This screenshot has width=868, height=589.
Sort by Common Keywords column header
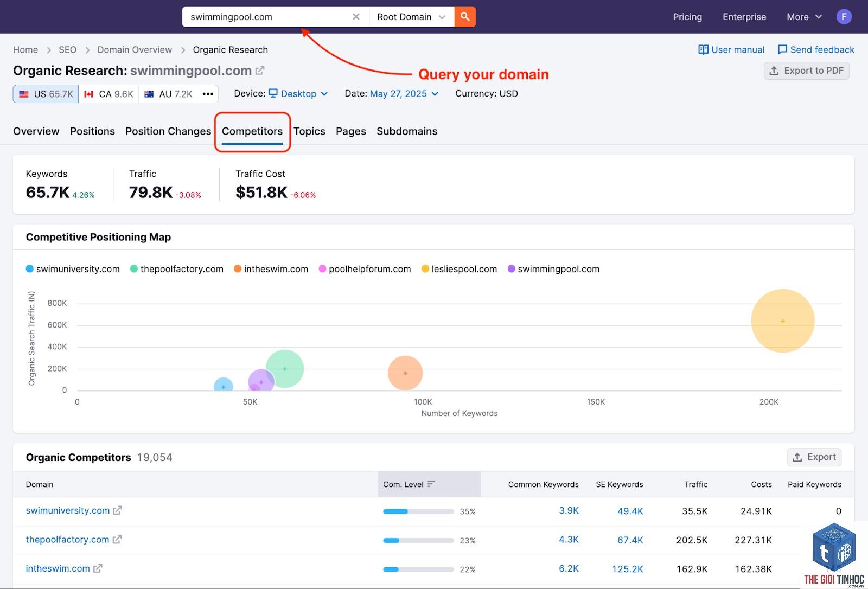pyautogui.click(x=543, y=484)
